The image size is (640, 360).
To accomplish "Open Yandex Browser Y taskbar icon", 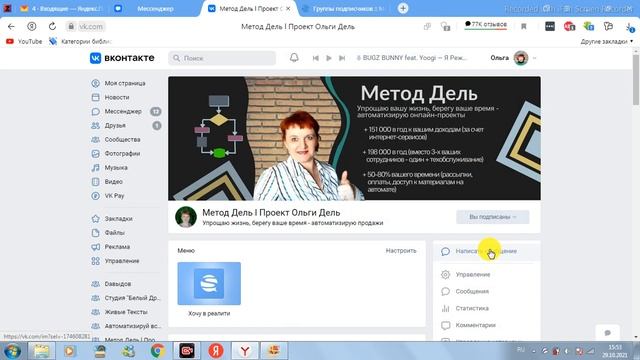I will click(245, 351).
